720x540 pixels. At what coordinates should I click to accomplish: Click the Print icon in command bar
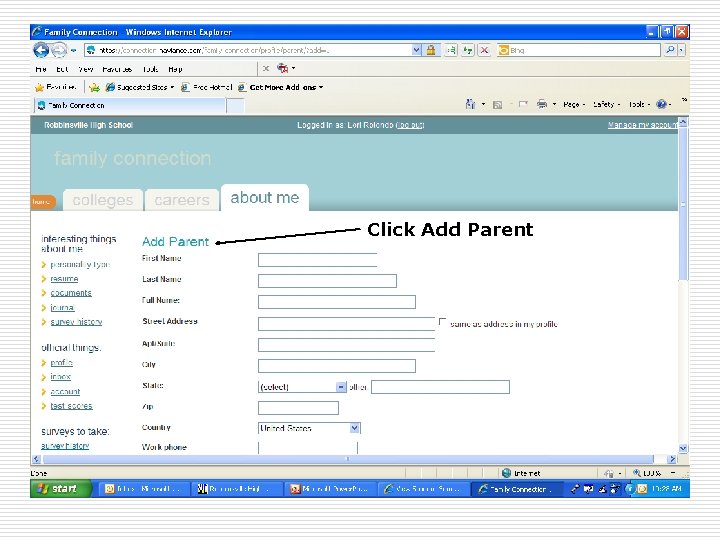pos(542,104)
